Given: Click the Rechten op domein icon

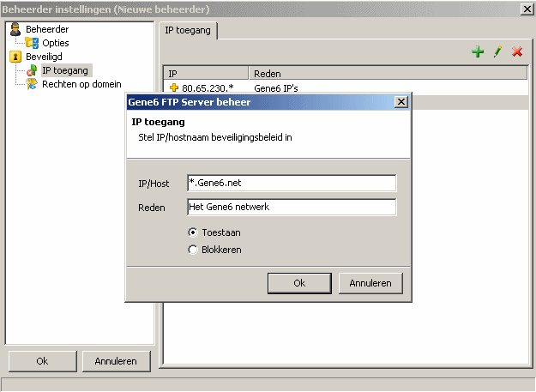Looking at the screenshot, I should (x=32, y=84).
